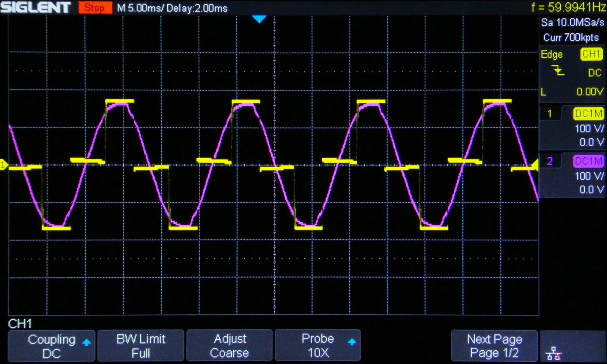This screenshot has height=364, width=607.
Task: Click the Delay:2.00ms readout
Action: tap(197, 8)
